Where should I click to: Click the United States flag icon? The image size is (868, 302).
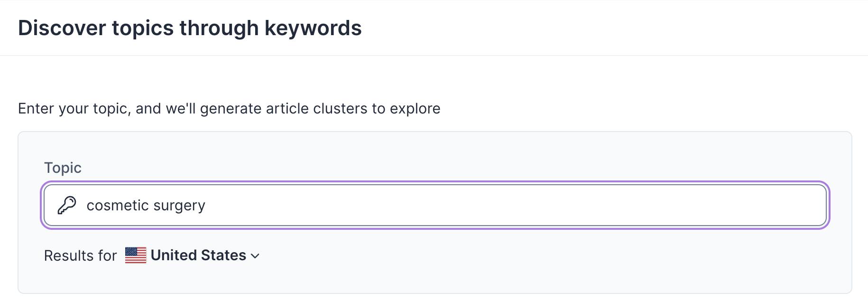136,255
